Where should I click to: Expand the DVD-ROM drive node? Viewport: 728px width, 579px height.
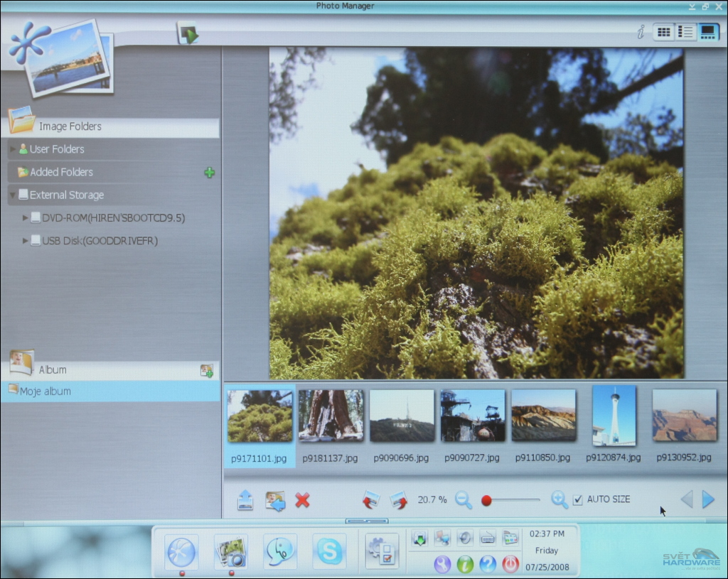point(26,218)
